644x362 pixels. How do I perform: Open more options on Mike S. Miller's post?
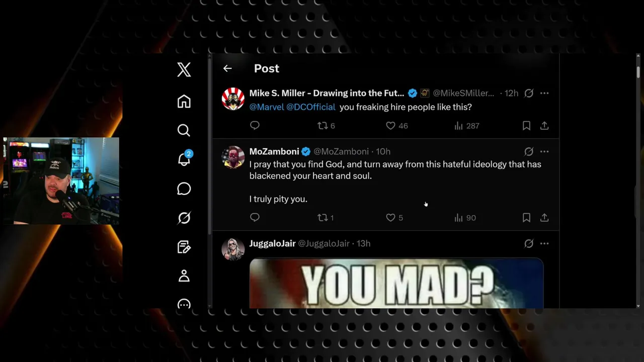coord(544,93)
